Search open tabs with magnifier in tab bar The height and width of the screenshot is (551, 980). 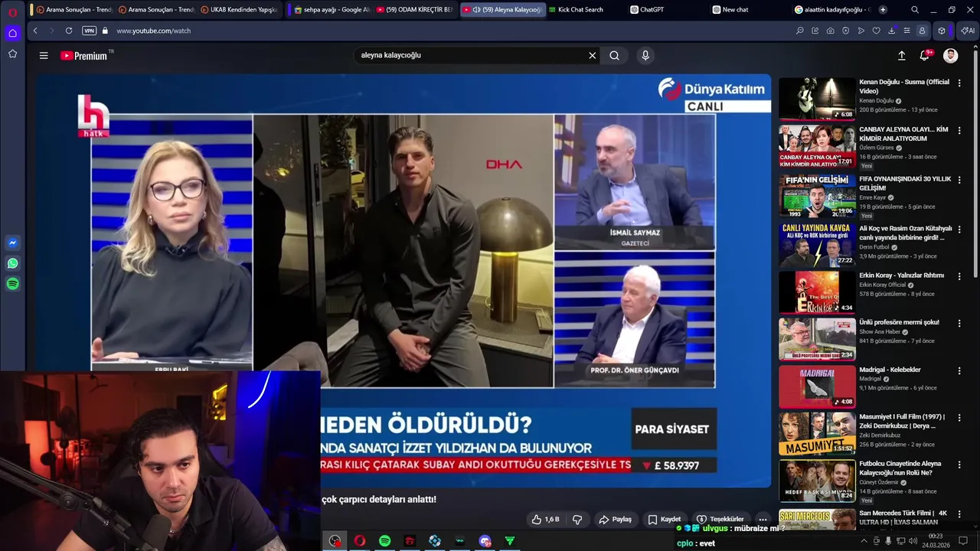[x=915, y=10]
